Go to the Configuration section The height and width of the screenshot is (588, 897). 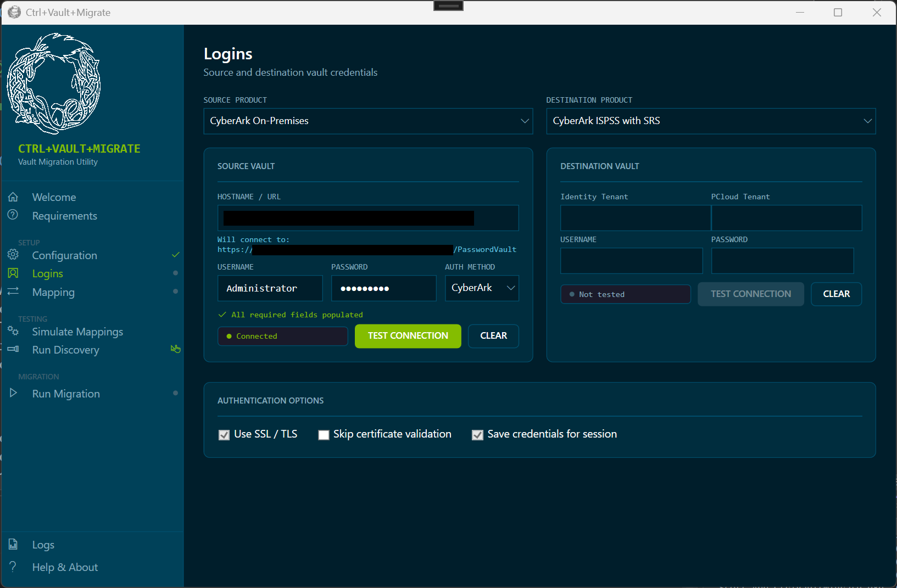(64, 255)
